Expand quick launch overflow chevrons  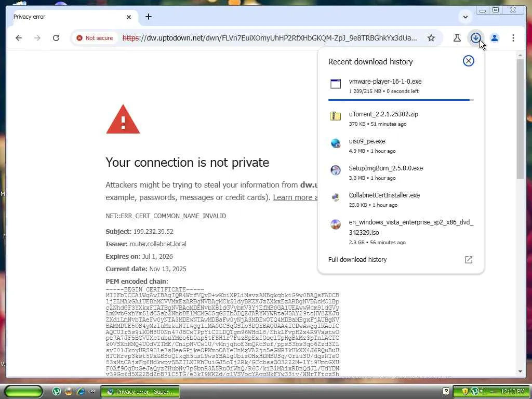coord(92,391)
